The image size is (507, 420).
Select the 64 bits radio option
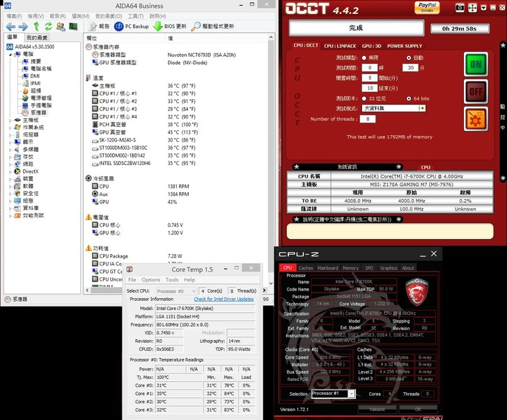407,98
